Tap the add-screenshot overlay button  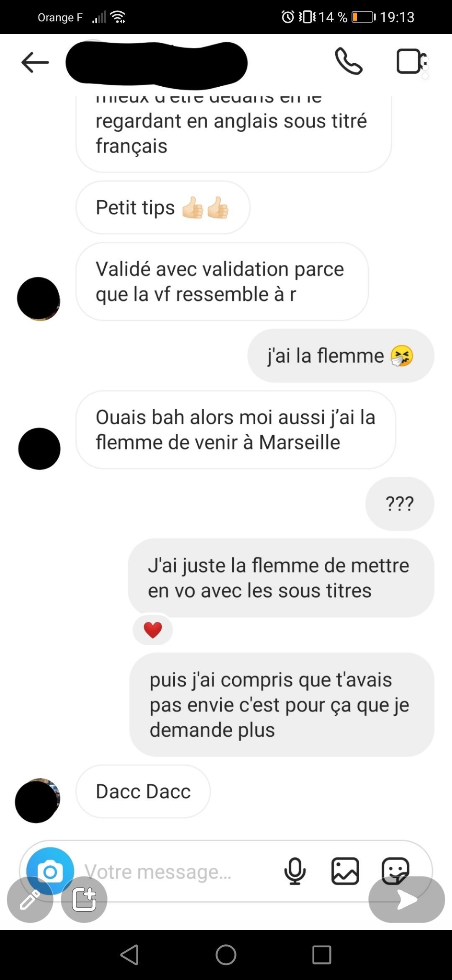84,900
